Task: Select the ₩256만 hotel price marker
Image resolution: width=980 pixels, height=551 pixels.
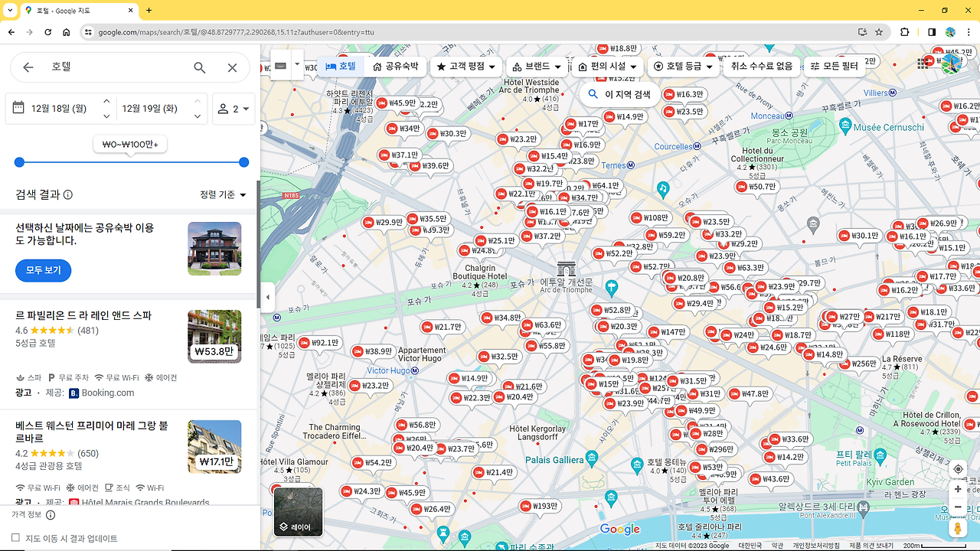Action: pos(857,364)
